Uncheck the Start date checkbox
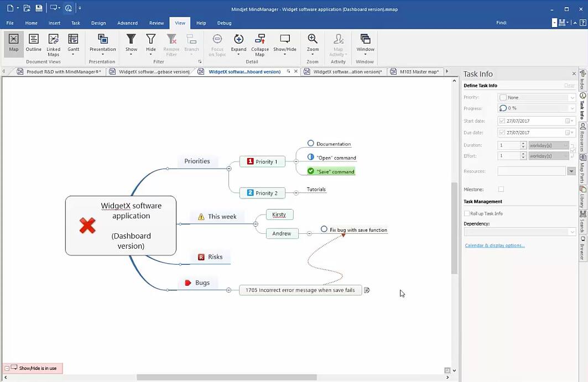This screenshot has height=382, width=588. pyautogui.click(x=502, y=121)
